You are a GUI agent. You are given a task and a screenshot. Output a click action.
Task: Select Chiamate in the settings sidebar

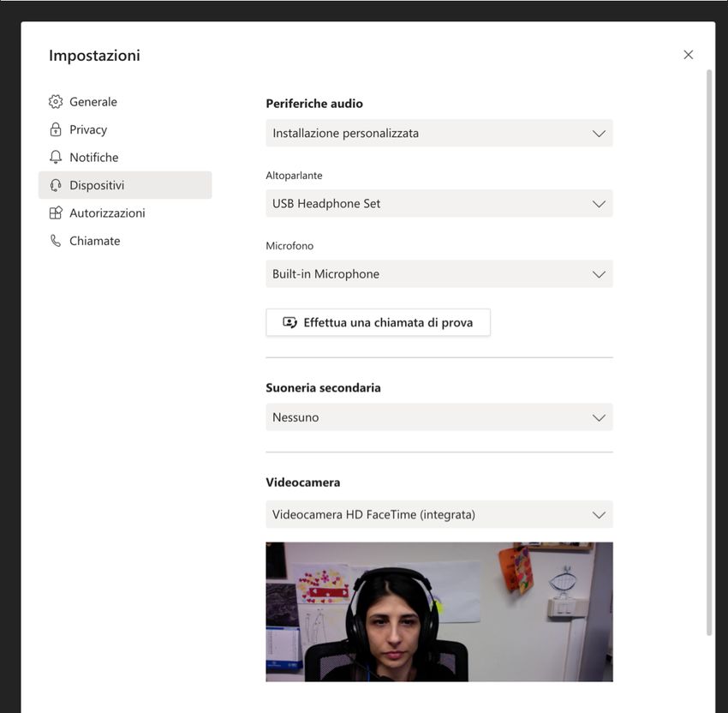point(94,241)
